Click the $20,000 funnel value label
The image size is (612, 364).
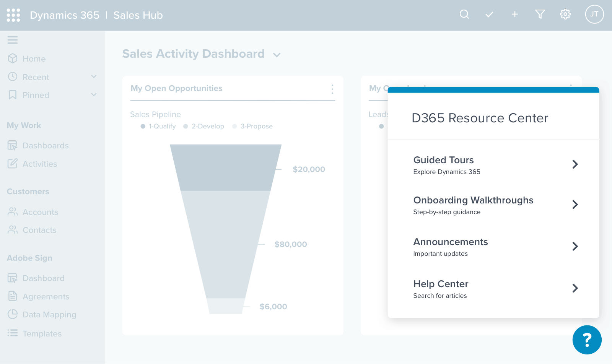point(309,169)
